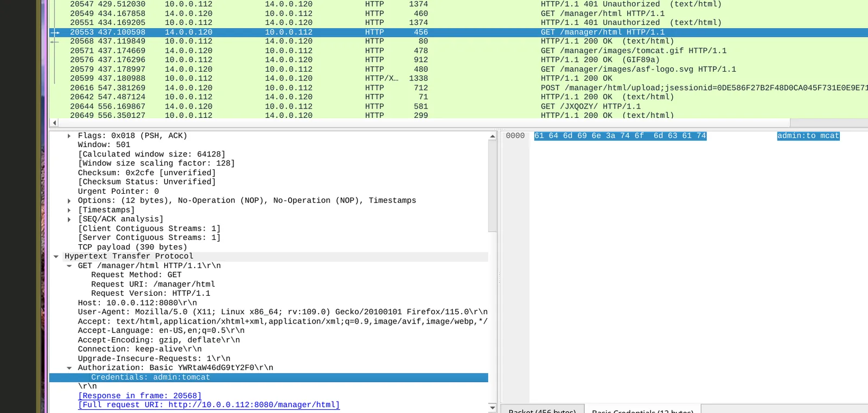Collapse the GET /manager/html HTTP/1.1 request line
The height and width of the screenshot is (413, 868).
click(69, 266)
